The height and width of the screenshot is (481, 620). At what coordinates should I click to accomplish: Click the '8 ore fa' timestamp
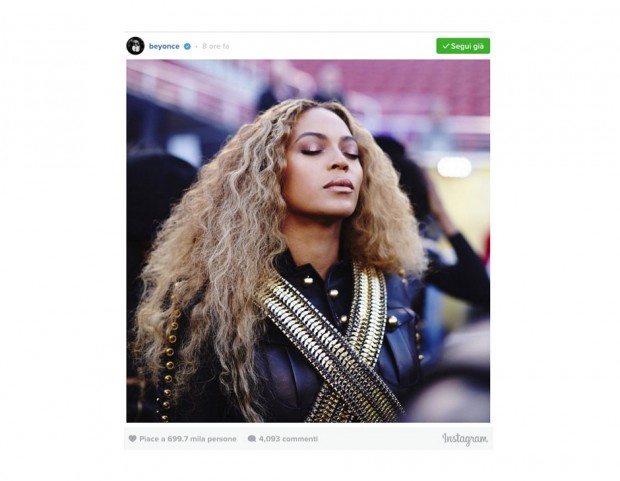215,46
